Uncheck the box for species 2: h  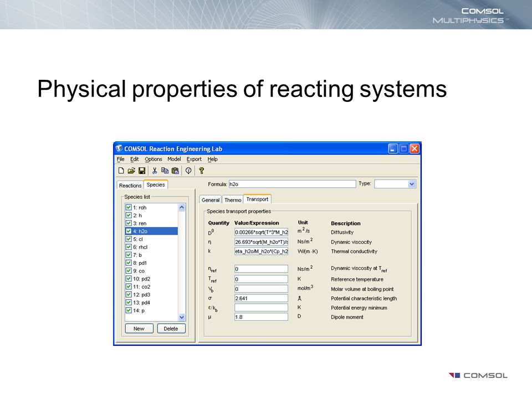click(x=129, y=215)
